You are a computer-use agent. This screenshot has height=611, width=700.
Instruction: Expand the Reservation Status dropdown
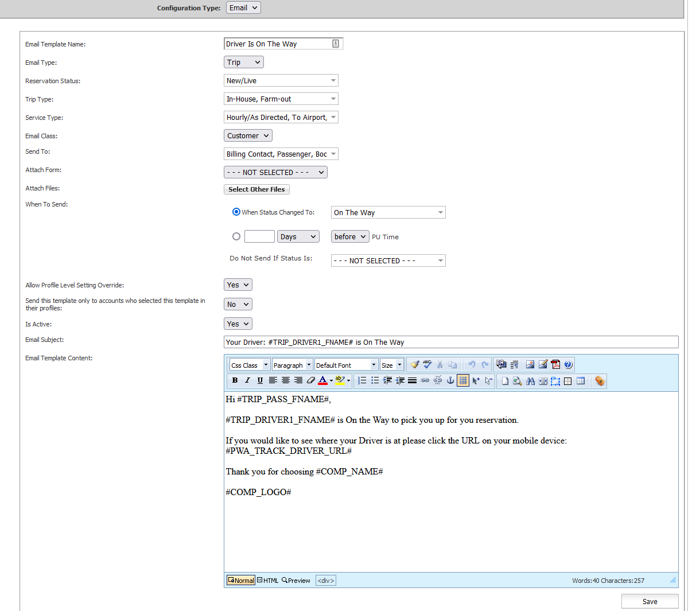coord(281,80)
